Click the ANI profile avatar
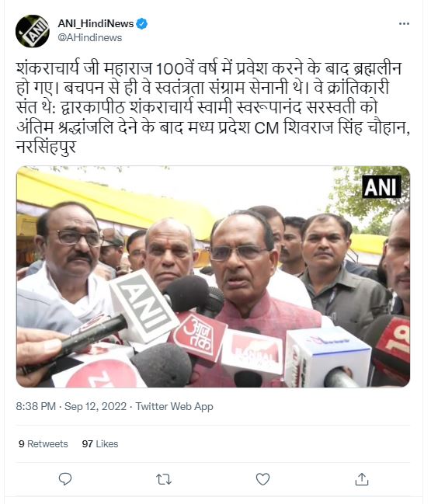This screenshot has height=504, width=438. coord(32,31)
